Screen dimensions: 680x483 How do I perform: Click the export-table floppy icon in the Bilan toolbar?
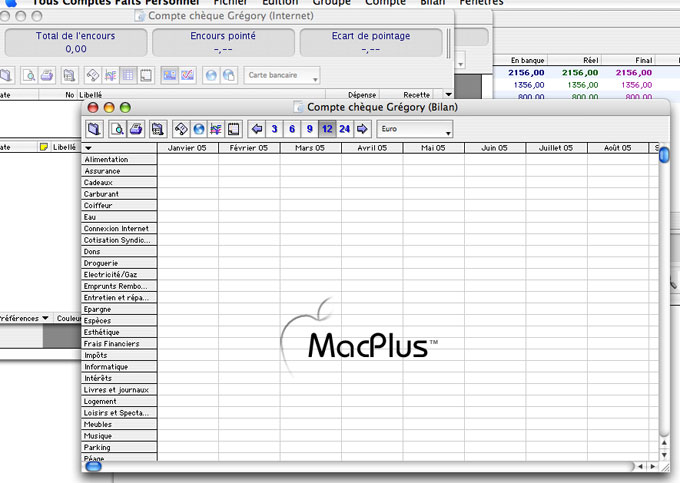coord(158,129)
